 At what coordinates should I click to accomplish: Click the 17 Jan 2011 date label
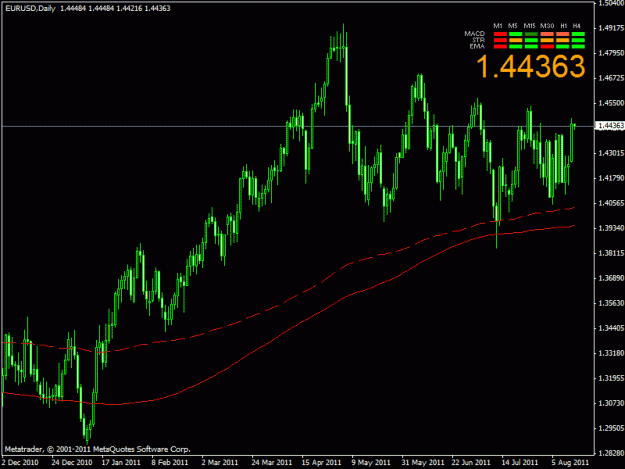coord(121,462)
